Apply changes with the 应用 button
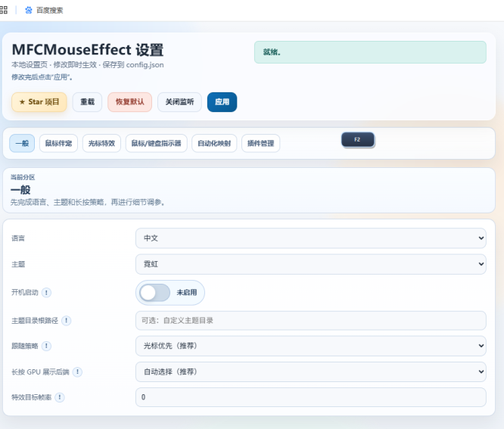 coord(222,102)
